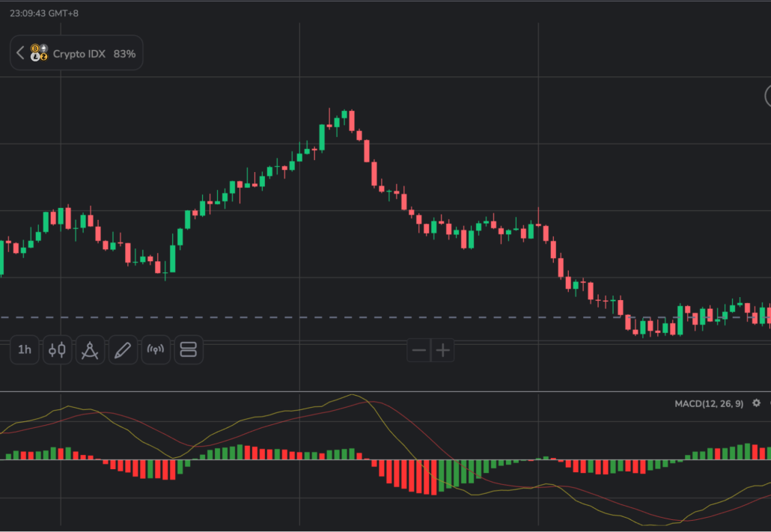Open the timeframe selector dropdown

click(x=24, y=349)
